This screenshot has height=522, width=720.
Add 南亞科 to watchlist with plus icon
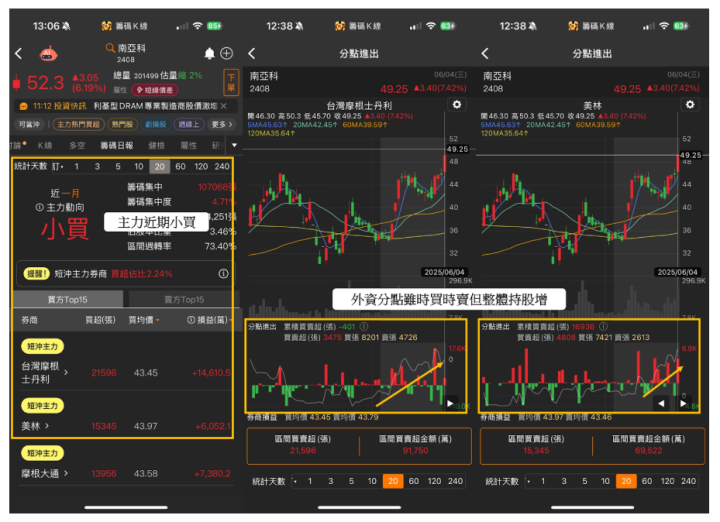coord(227,54)
